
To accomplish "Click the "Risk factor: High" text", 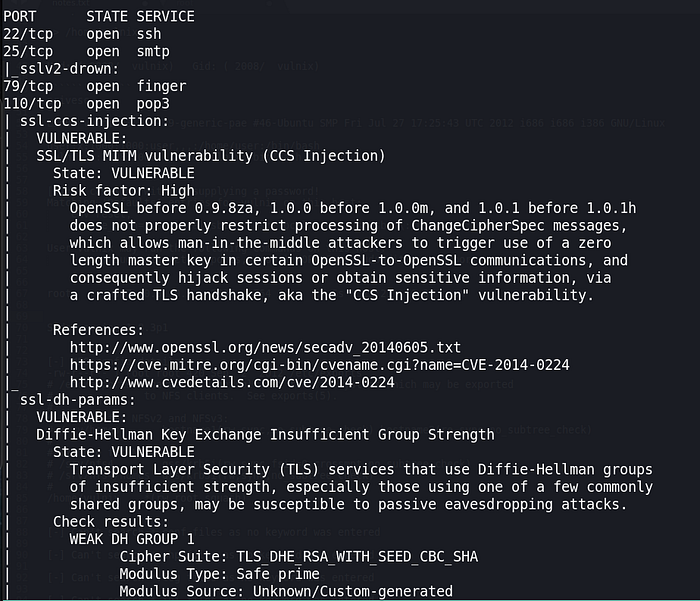I will (x=123, y=190).
